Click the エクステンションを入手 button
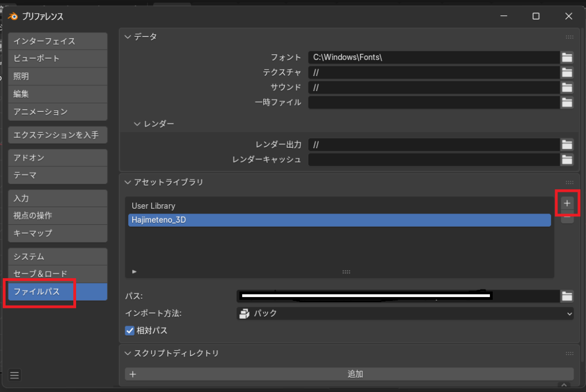 pos(58,135)
